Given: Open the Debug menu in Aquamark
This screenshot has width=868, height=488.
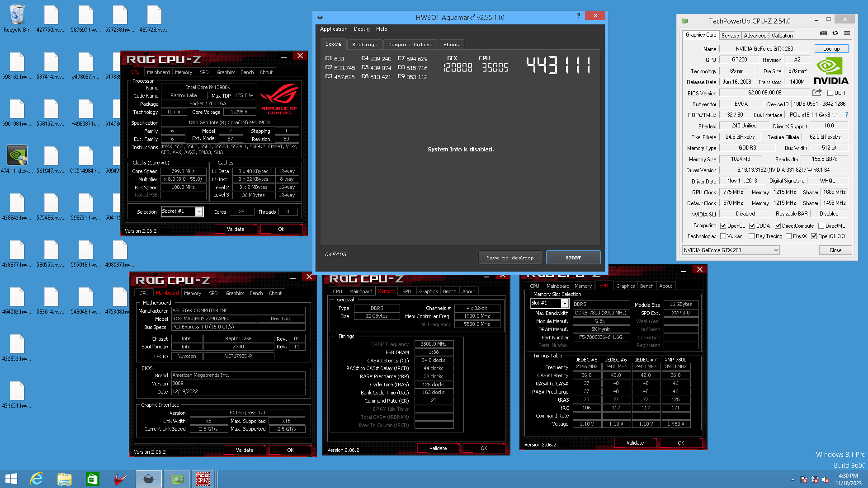Looking at the screenshot, I should coord(362,29).
